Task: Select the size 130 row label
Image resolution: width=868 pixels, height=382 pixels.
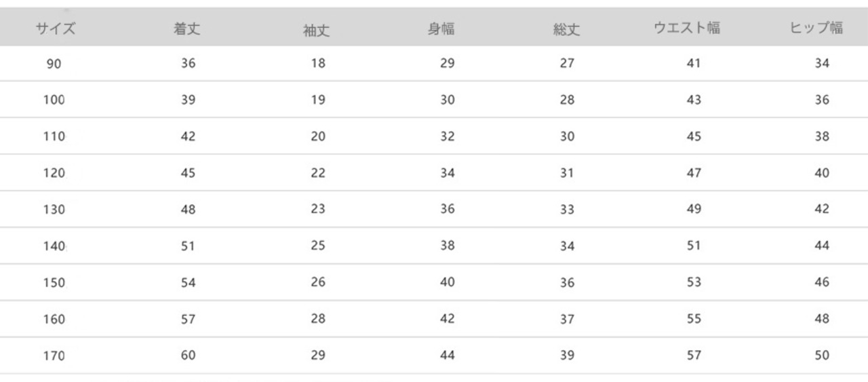Action: coord(54,210)
